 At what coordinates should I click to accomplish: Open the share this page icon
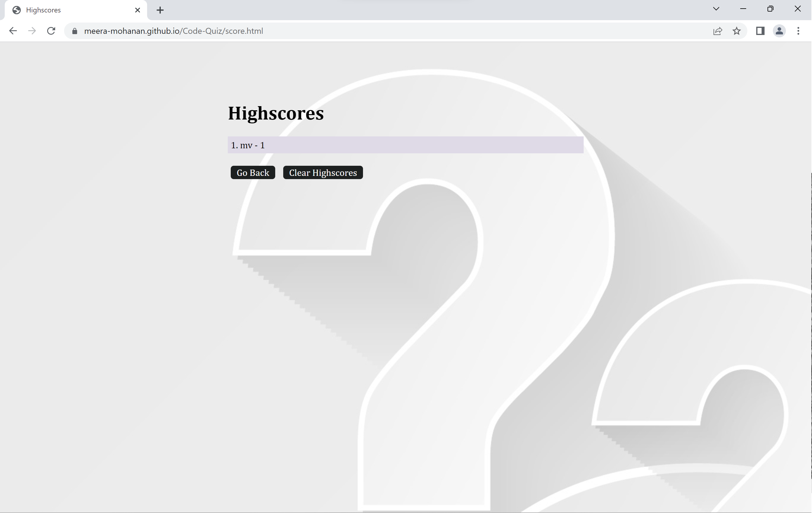(x=718, y=31)
